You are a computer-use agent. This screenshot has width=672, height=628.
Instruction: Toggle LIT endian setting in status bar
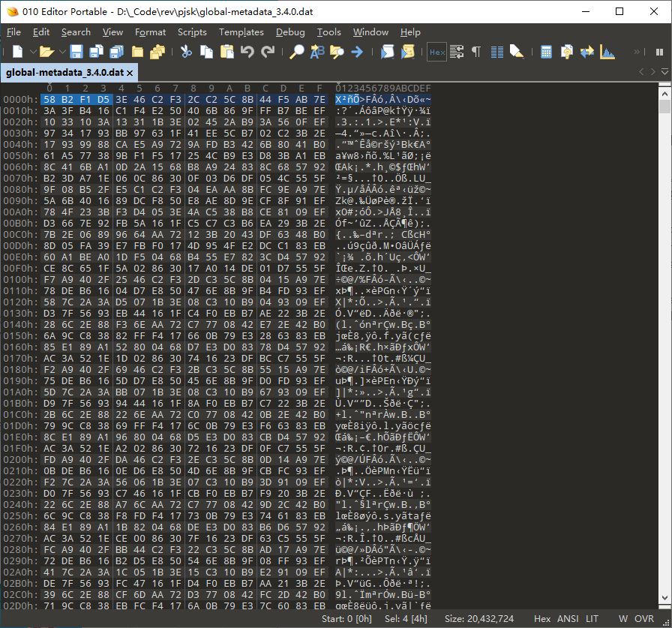pyautogui.click(x=592, y=619)
